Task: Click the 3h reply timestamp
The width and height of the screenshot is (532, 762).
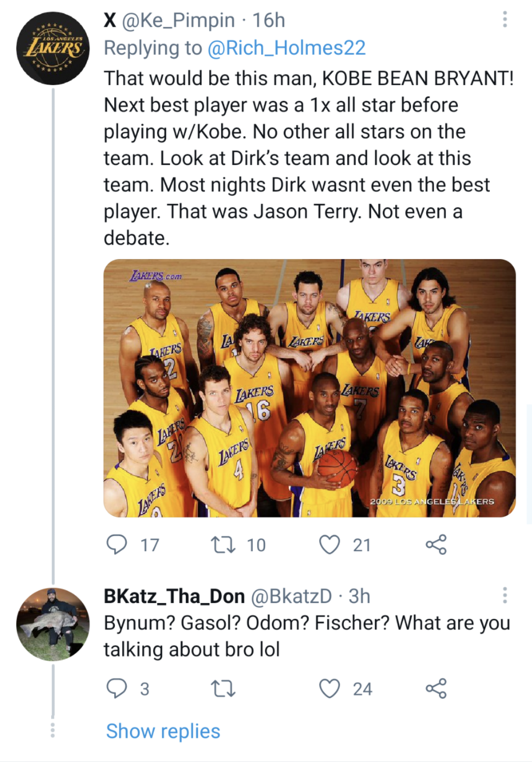Action: [x=359, y=596]
